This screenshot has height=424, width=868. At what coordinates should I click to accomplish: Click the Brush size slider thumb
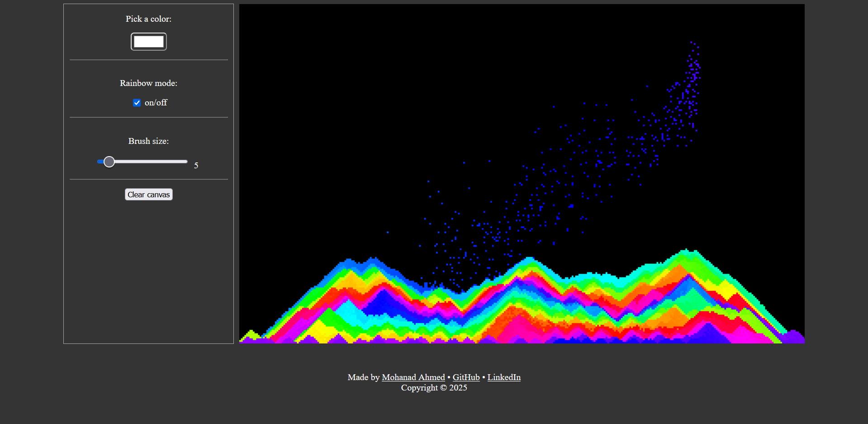(x=109, y=162)
